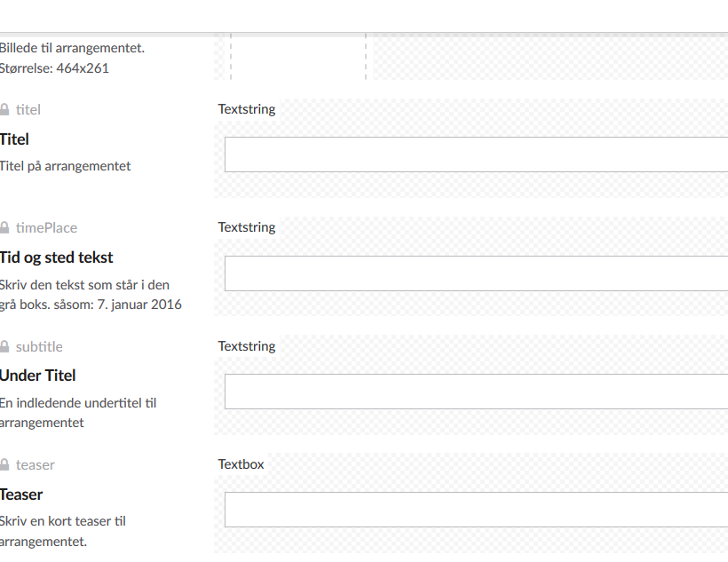The image size is (728, 562).
Task: Click the dashed image placeholder box
Action: [298, 56]
